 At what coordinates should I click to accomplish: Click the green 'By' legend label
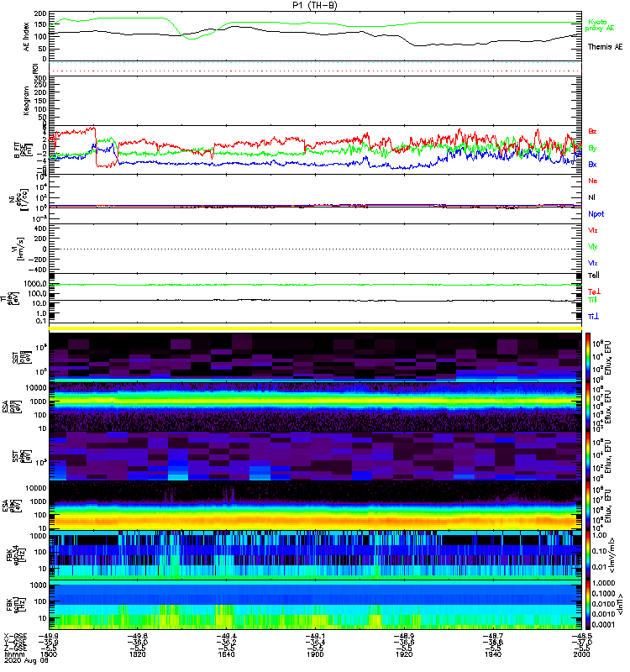(x=592, y=149)
